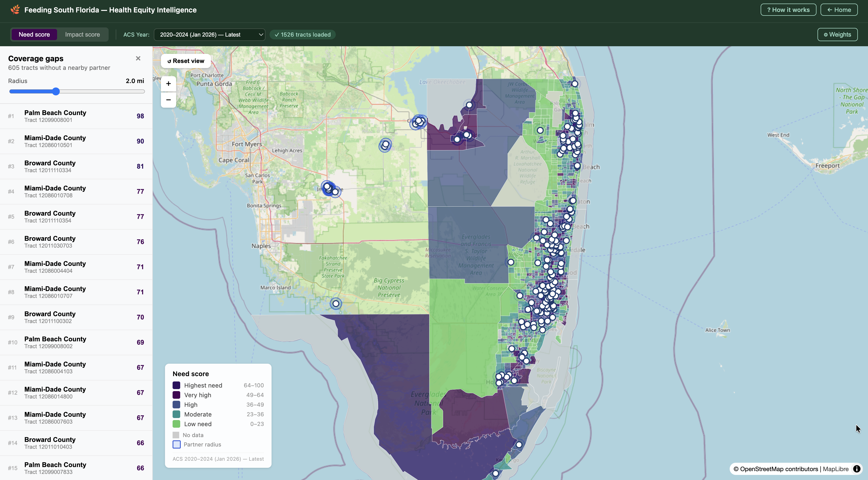Click the Freeport map label
868x480 pixels.
coord(828,166)
